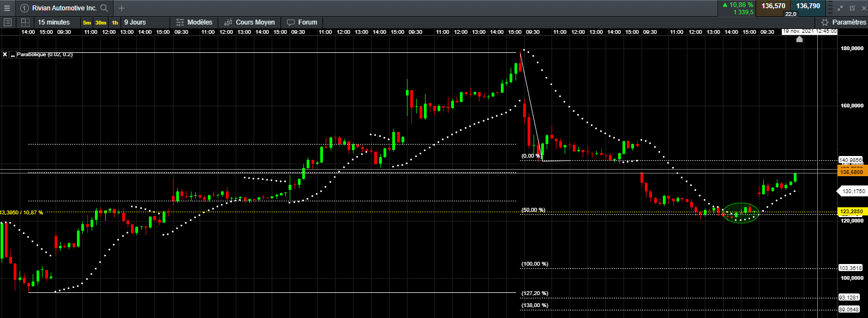
Task: Click the Paramètres gear icon
Action: point(825,22)
